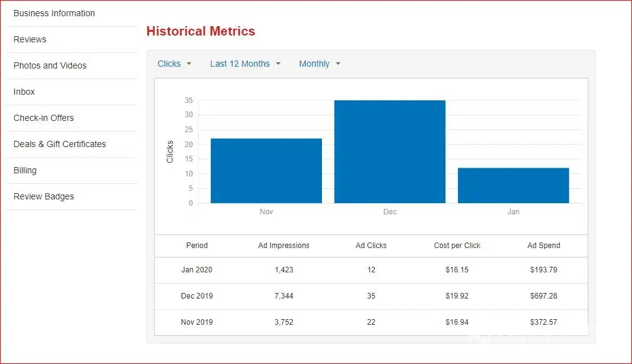
Task: Click the Ad Clicks column header
Action: pos(371,246)
